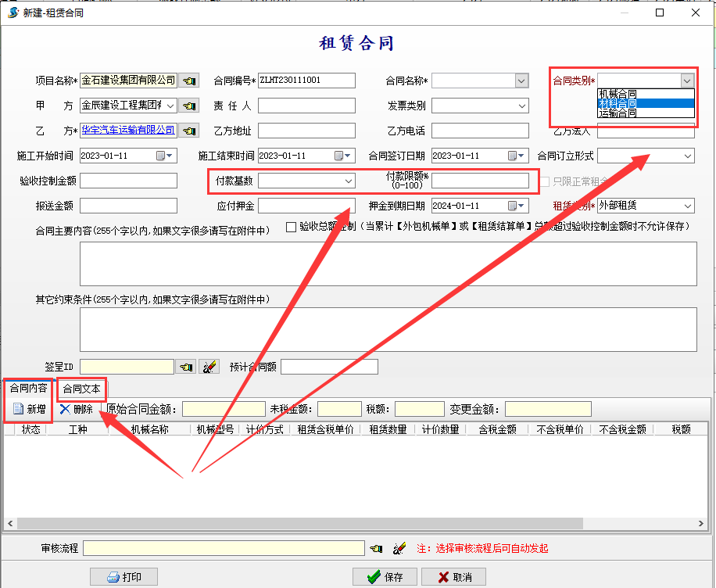Click the 保存 button
This screenshot has width=716, height=588.
click(x=385, y=577)
